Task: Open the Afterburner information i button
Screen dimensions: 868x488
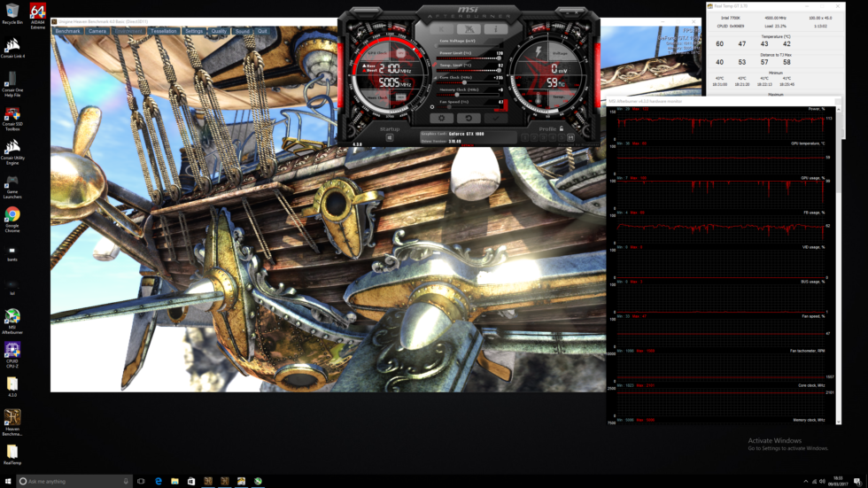Action: pyautogui.click(x=495, y=28)
